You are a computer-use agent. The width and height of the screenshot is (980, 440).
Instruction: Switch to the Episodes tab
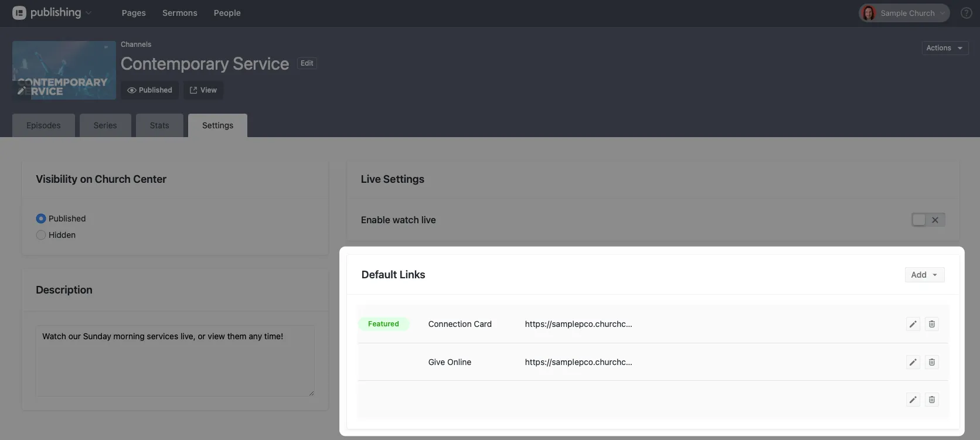pos(43,125)
